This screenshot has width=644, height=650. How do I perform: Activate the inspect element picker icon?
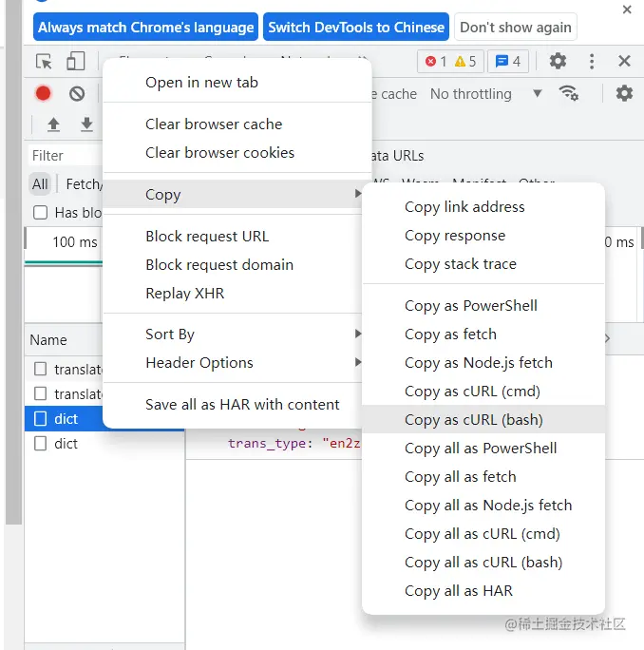click(44, 62)
